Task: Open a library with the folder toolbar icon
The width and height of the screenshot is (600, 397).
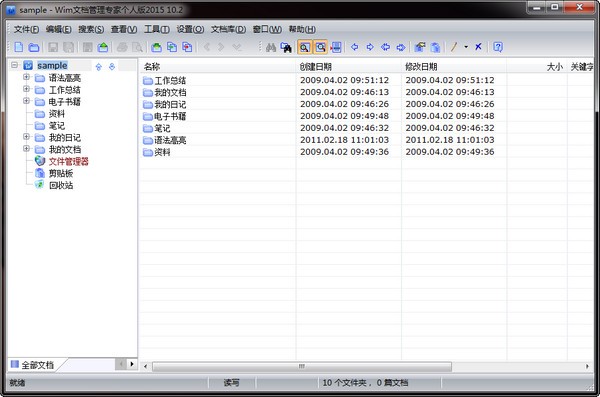Action: (x=34, y=47)
